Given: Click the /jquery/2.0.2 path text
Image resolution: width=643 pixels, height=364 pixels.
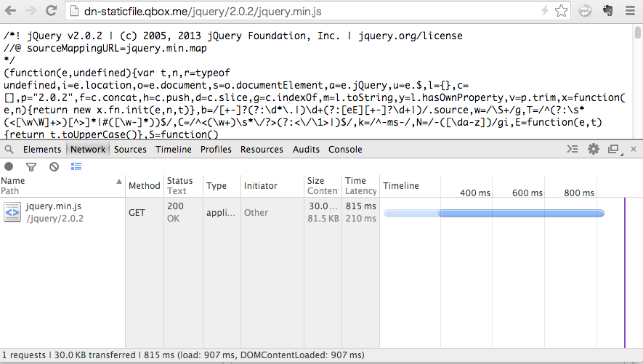Looking at the screenshot, I should tap(55, 219).
